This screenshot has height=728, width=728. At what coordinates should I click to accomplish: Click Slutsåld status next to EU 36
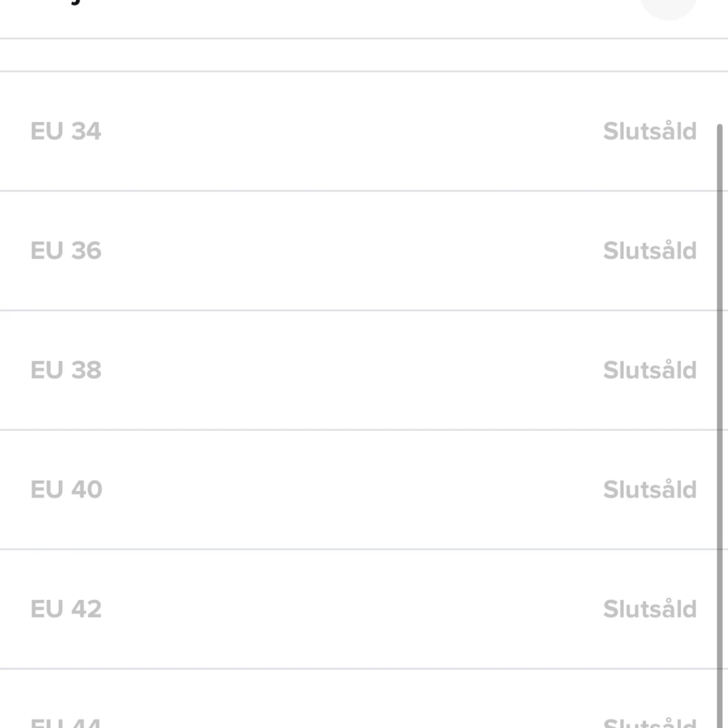click(650, 251)
